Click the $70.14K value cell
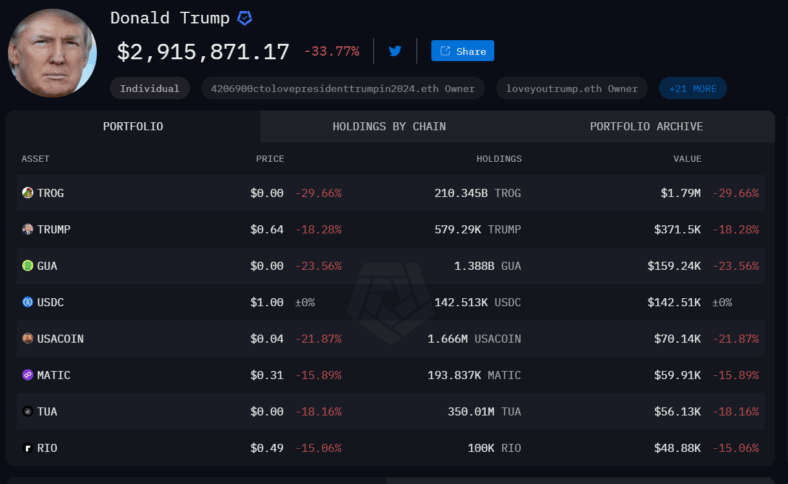 coord(677,339)
